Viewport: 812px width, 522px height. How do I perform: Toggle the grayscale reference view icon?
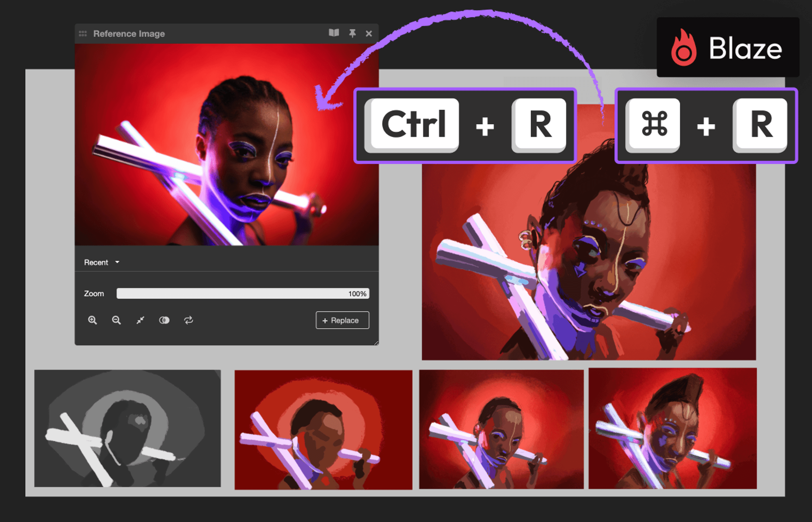tap(164, 320)
